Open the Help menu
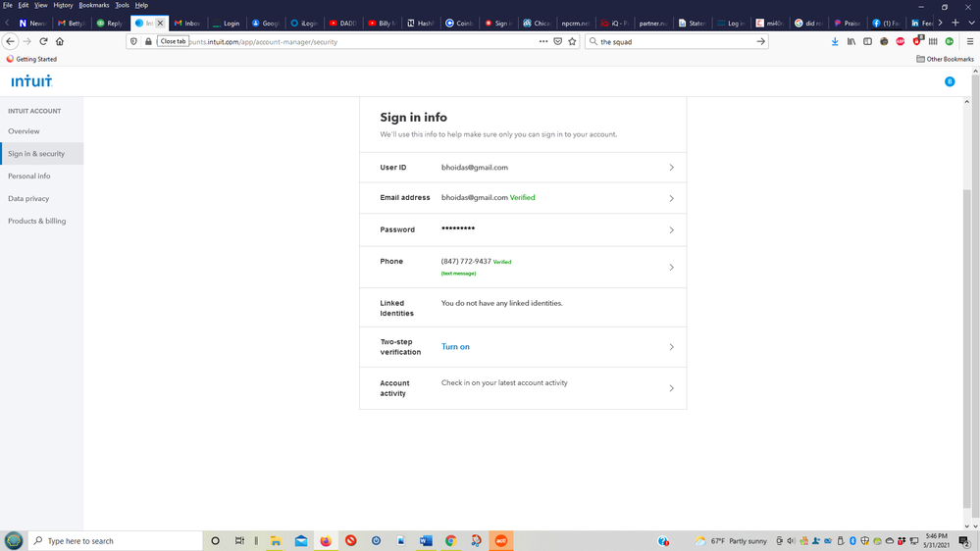 (141, 5)
